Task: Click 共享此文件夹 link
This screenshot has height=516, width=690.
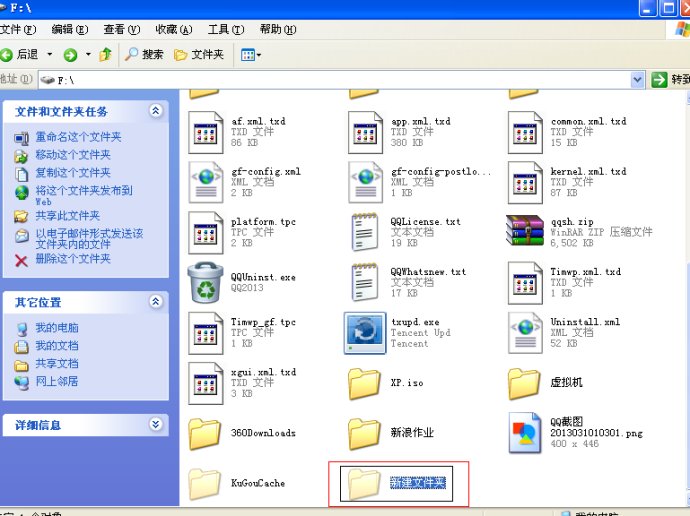Action: click(x=68, y=216)
